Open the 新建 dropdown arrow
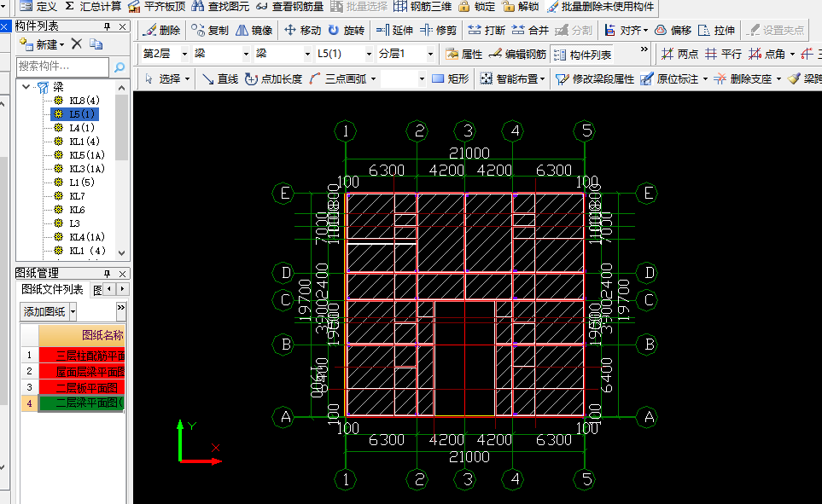 pos(61,44)
